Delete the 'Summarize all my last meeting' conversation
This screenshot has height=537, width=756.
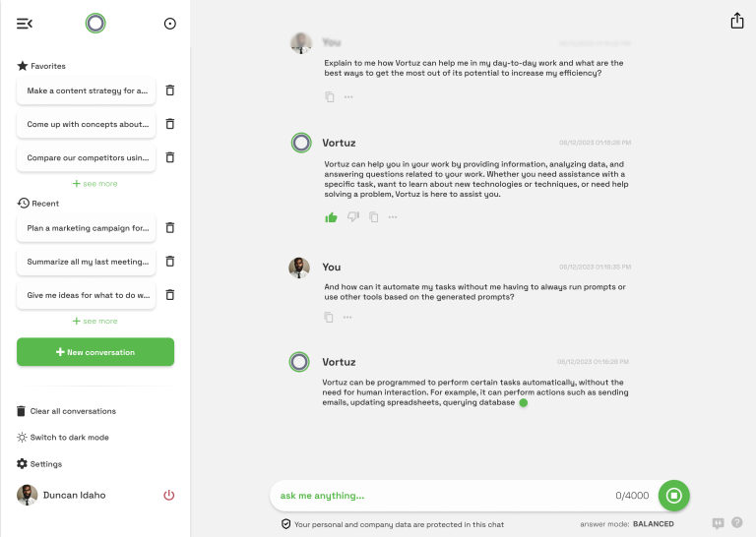169,262
